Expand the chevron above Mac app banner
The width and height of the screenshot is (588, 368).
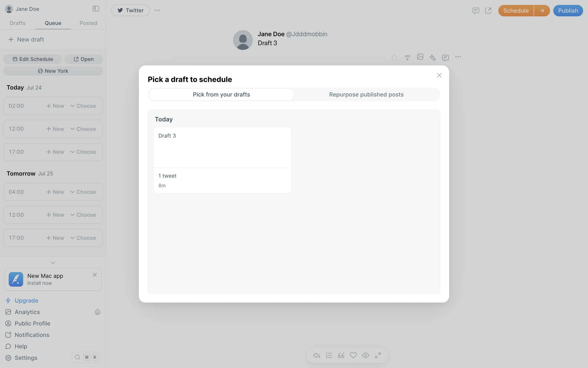53,263
